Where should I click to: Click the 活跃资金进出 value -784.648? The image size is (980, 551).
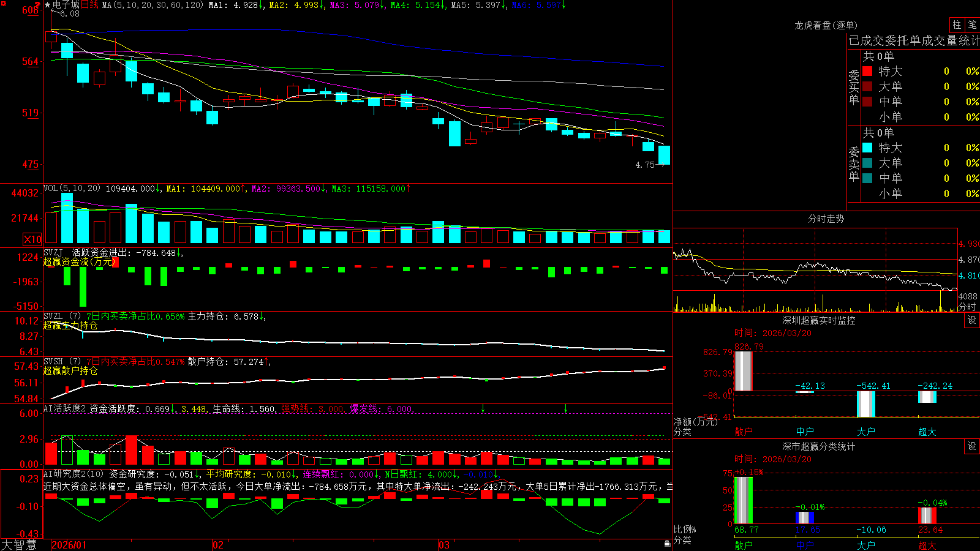(x=158, y=252)
